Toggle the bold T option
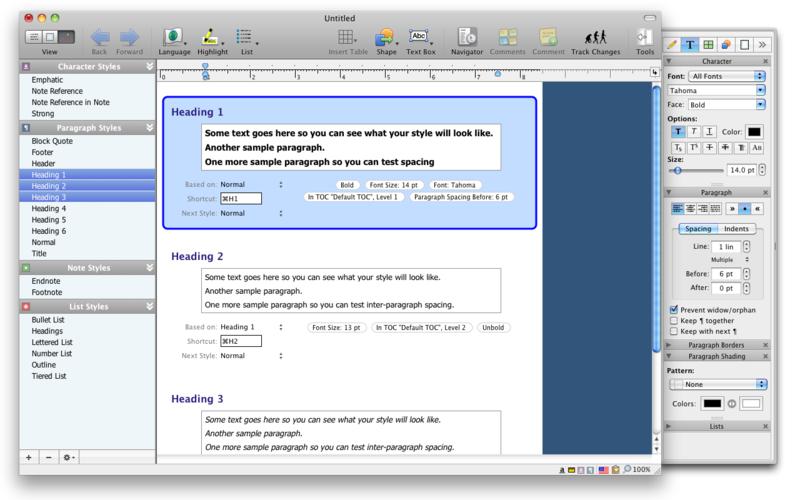Image resolution: width=800 pixels, height=500 pixels. click(x=678, y=132)
